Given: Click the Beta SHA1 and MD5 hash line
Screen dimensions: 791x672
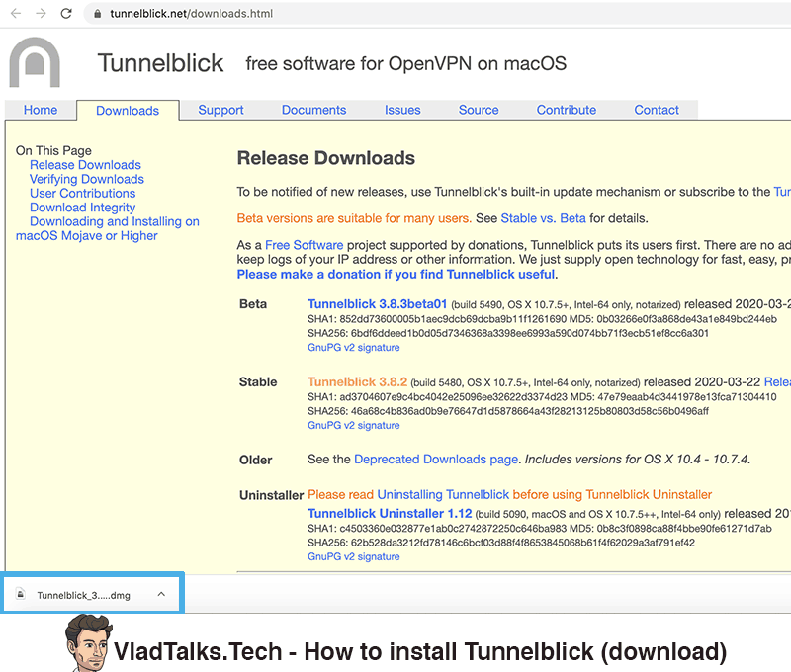Looking at the screenshot, I should point(542,319).
